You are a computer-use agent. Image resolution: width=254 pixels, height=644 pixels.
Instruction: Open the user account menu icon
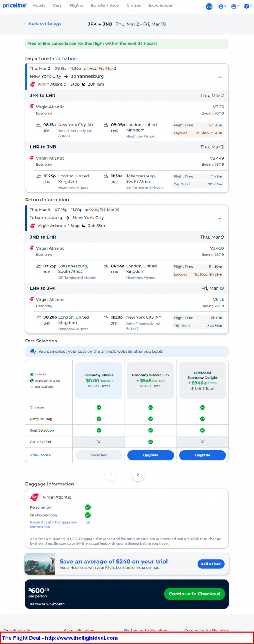pyautogui.click(x=222, y=6)
